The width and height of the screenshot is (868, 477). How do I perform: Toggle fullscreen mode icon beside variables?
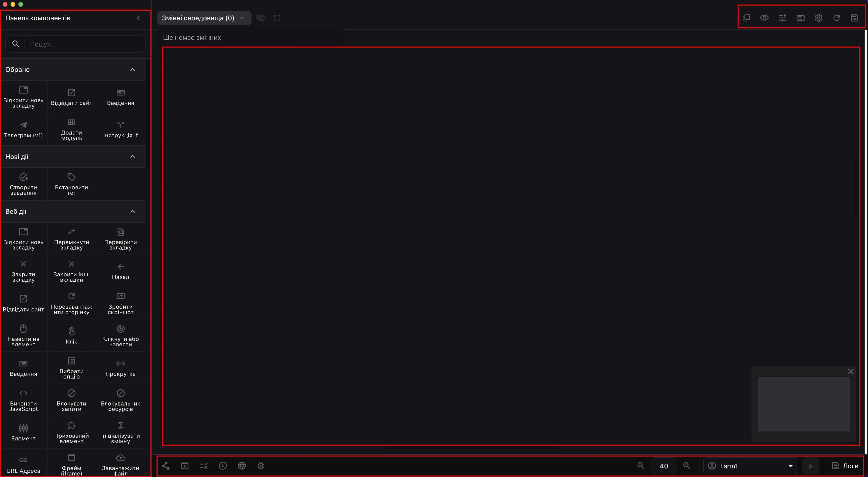coord(277,18)
